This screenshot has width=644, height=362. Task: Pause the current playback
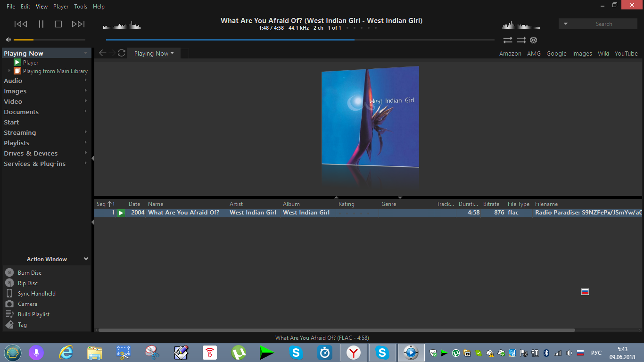41,24
